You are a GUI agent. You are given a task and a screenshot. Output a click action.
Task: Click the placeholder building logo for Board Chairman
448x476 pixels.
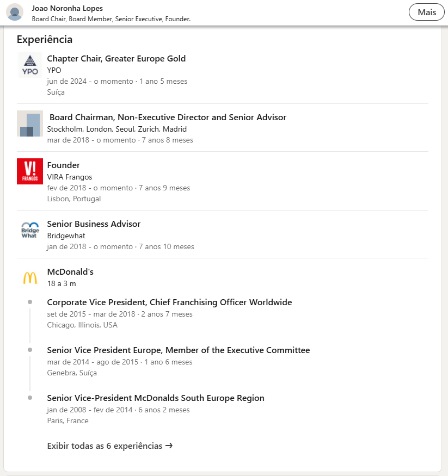pos(30,123)
